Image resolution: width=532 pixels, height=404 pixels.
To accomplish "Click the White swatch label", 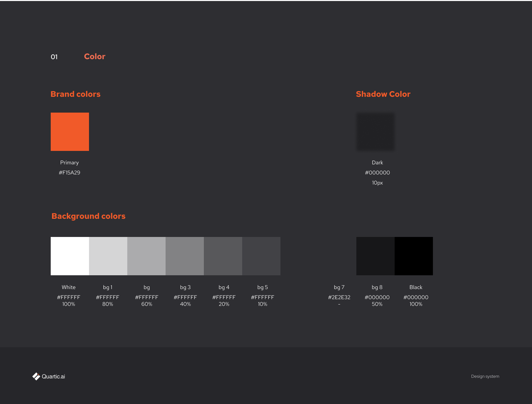I will point(69,287).
